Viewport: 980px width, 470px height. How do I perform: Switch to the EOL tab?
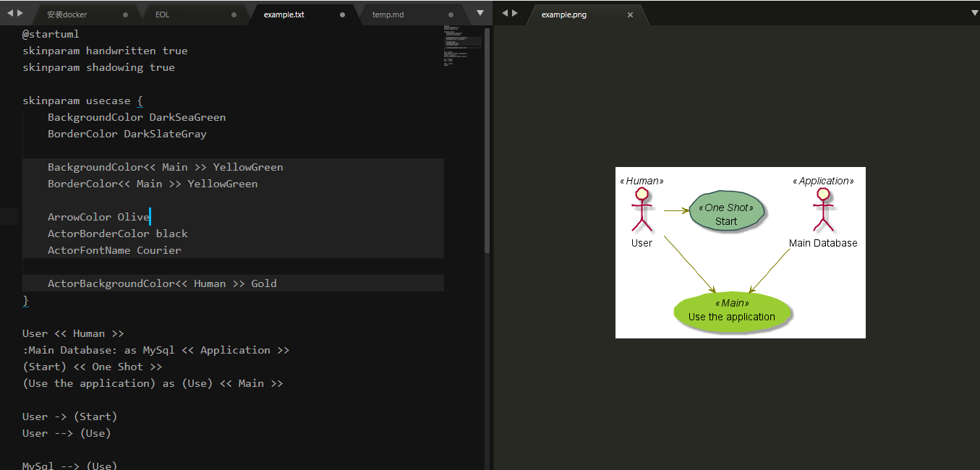tap(163, 14)
